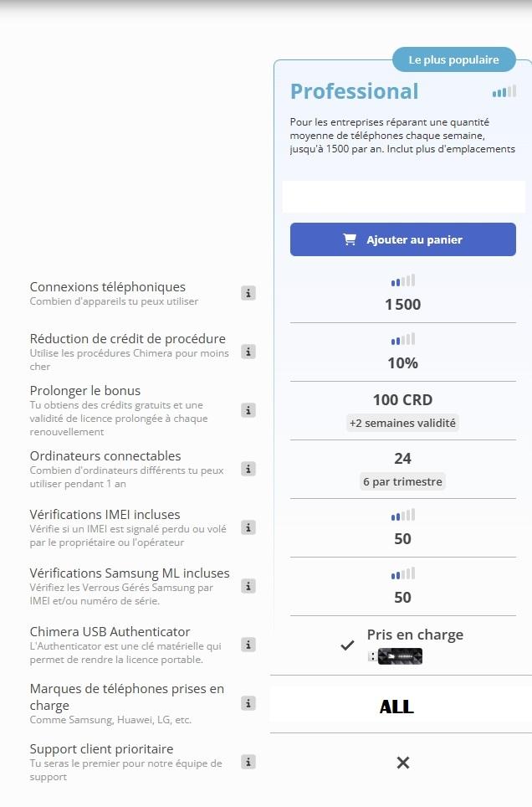Show Vérifications Samsung ML incluses info
This screenshot has width=532, height=807.
(x=248, y=586)
